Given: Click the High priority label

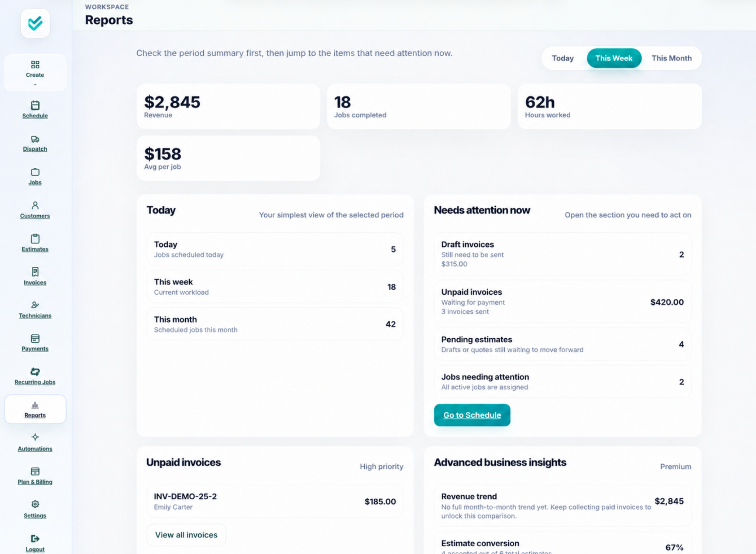Looking at the screenshot, I should click(381, 466).
